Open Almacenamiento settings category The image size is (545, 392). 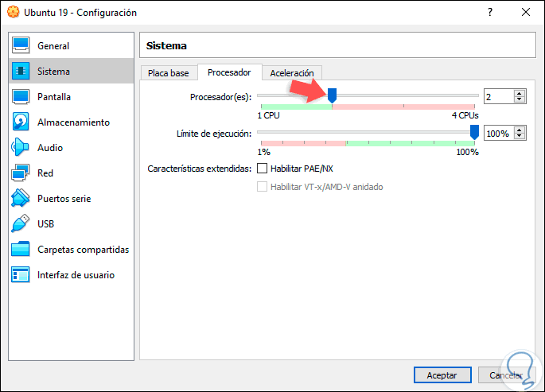72,122
